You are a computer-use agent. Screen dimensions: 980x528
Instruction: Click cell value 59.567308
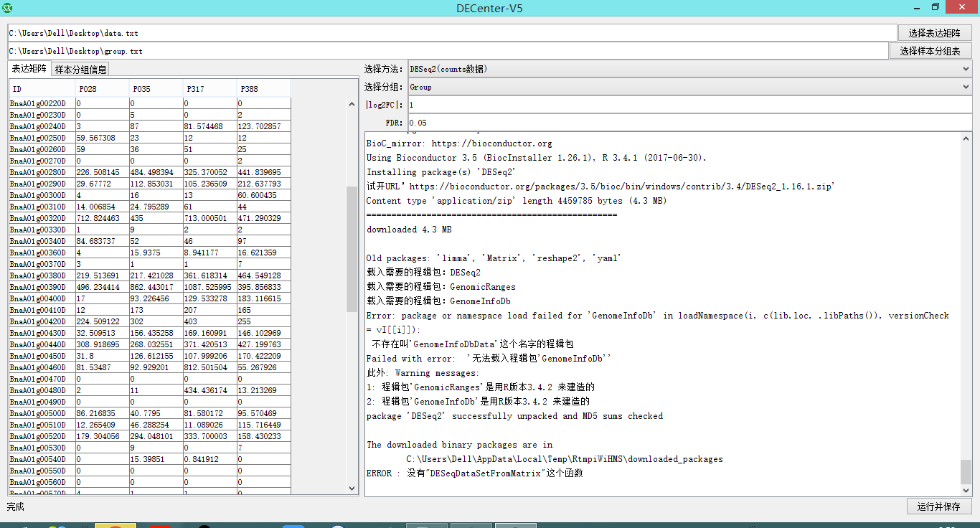coord(102,138)
